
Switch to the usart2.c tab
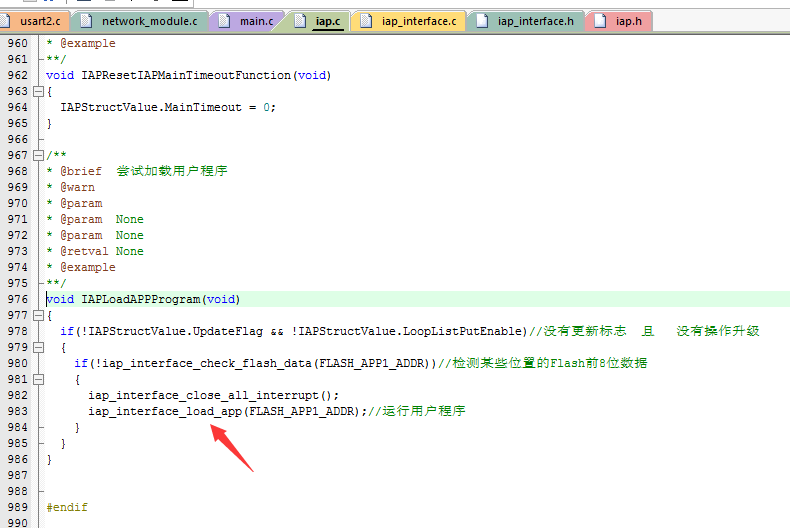[x=34, y=21]
